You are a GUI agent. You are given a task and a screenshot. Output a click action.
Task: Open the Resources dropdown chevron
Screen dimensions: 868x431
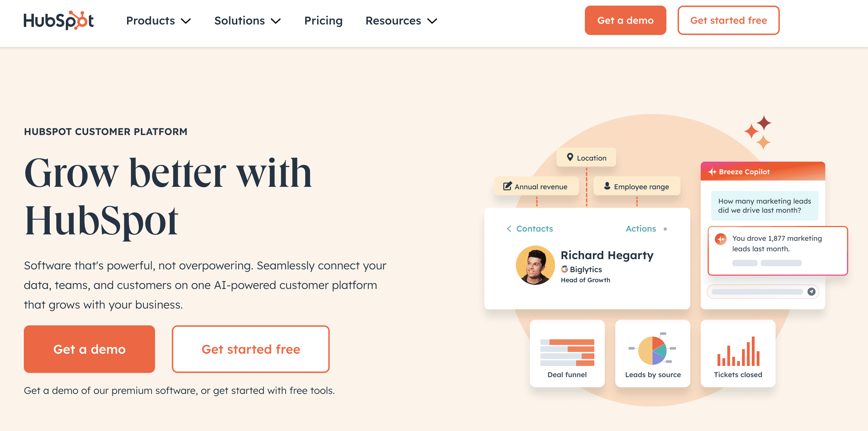tap(433, 21)
